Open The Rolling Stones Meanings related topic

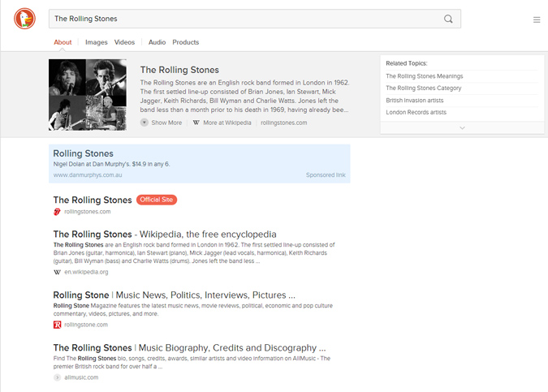[424, 76]
